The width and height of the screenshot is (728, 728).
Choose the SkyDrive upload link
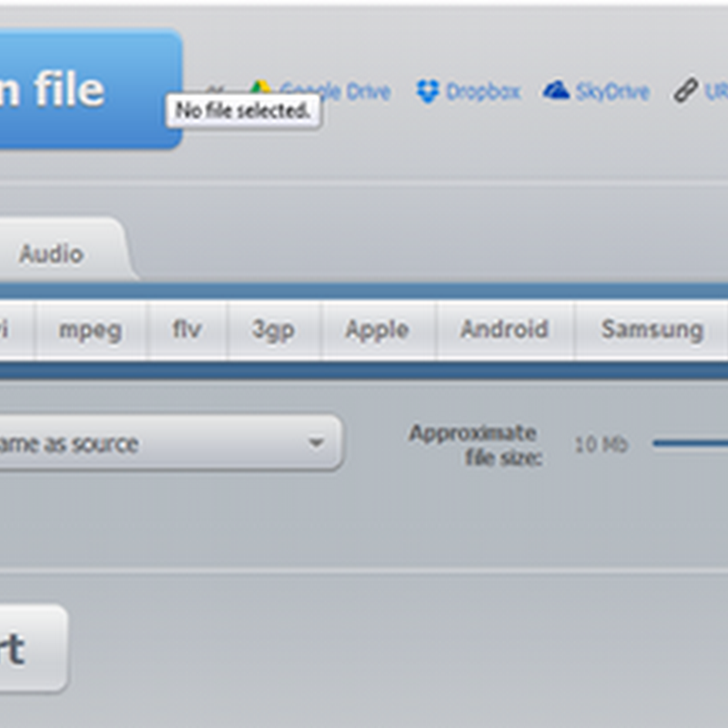[x=612, y=92]
